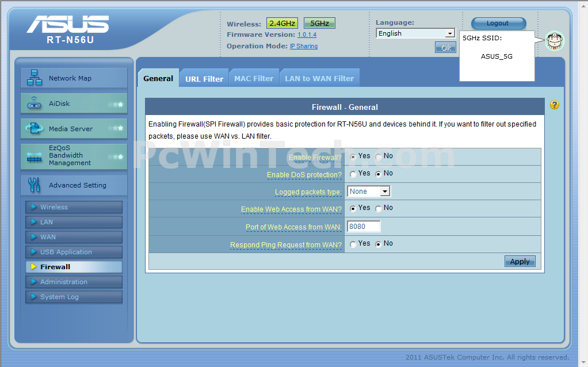This screenshot has width=588, height=367.
Task: Click the Logout button
Action: pyautogui.click(x=498, y=23)
